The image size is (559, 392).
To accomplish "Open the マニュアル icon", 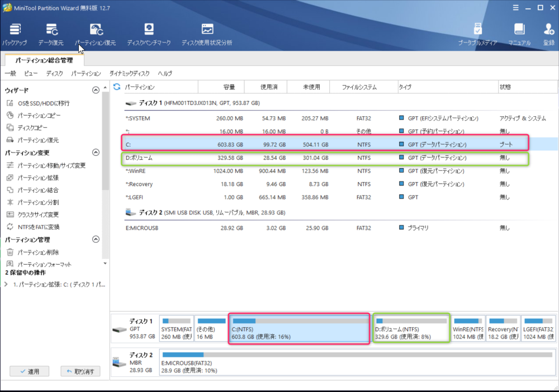I will (519, 34).
